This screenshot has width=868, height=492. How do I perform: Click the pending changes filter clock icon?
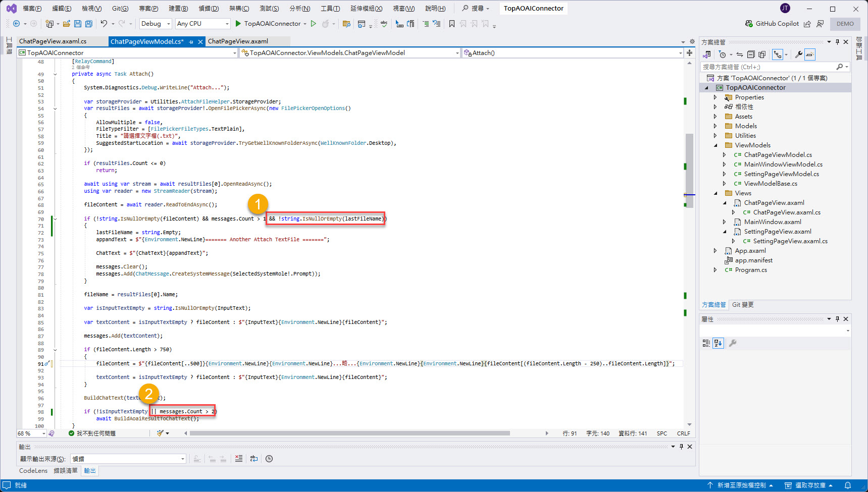[x=723, y=54]
